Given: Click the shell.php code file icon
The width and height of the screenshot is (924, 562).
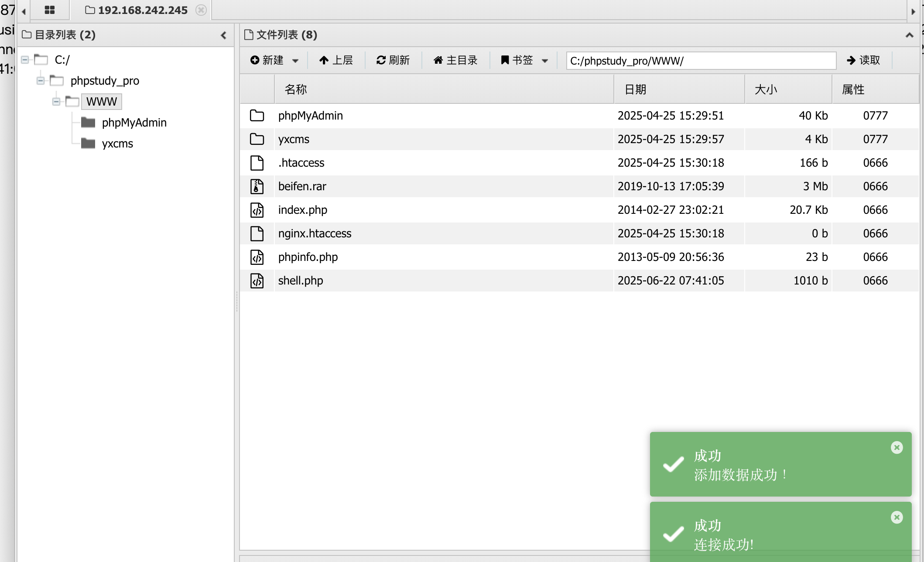Looking at the screenshot, I should point(257,281).
